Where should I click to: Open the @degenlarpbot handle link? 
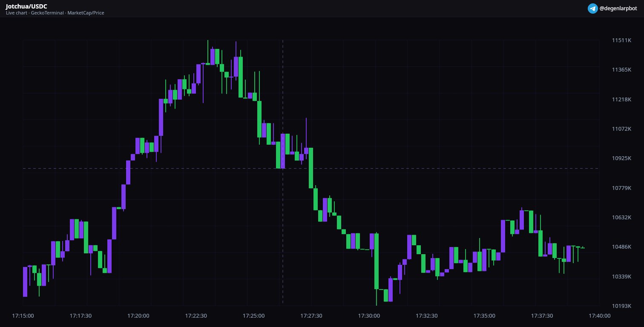618,9
